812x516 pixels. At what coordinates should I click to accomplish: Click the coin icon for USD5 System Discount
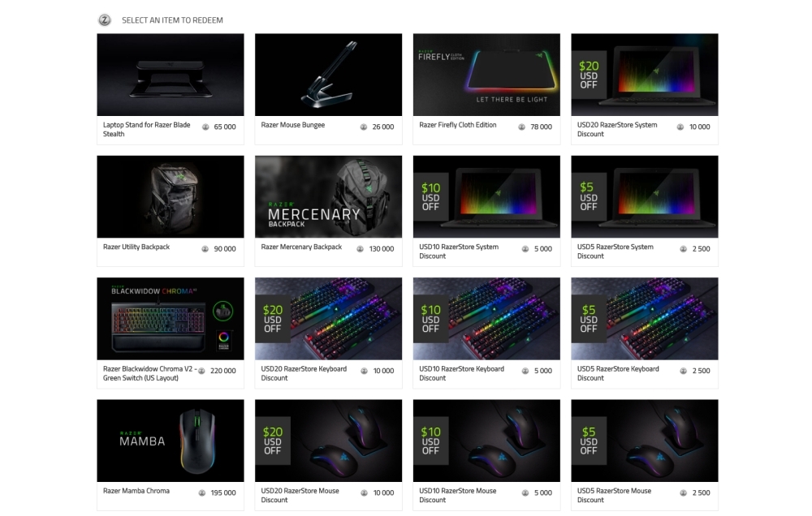684,249
